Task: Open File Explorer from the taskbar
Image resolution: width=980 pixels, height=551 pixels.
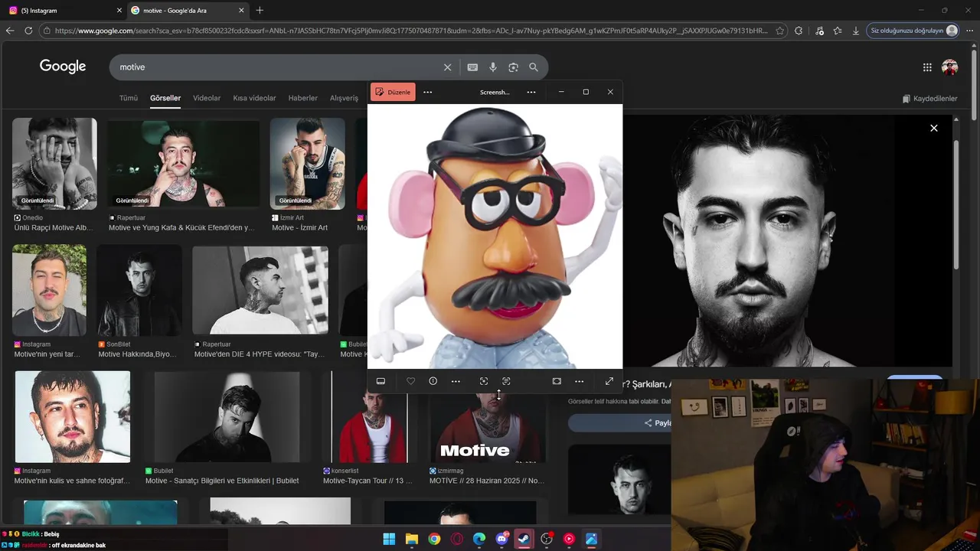Action: 411,539
